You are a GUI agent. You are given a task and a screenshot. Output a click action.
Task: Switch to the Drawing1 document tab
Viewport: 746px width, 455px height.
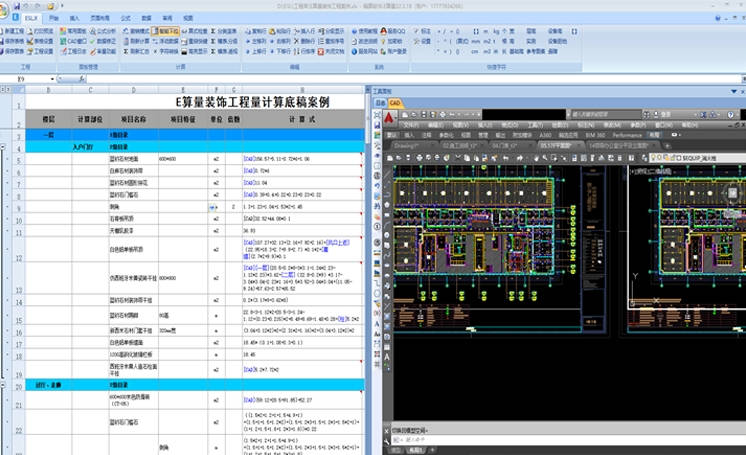pyautogui.click(x=407, y=145)
